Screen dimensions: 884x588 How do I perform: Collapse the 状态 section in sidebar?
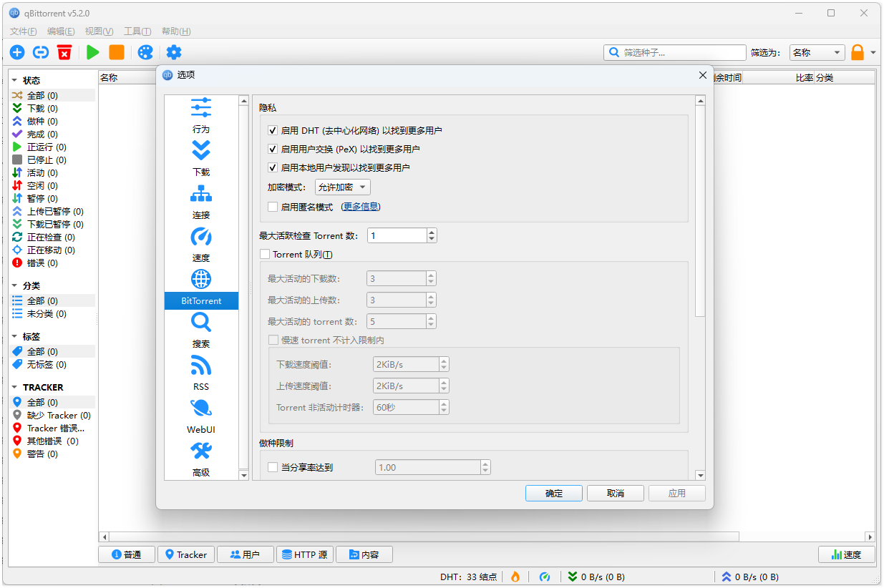pyautogui.click(x=14, y=80)
